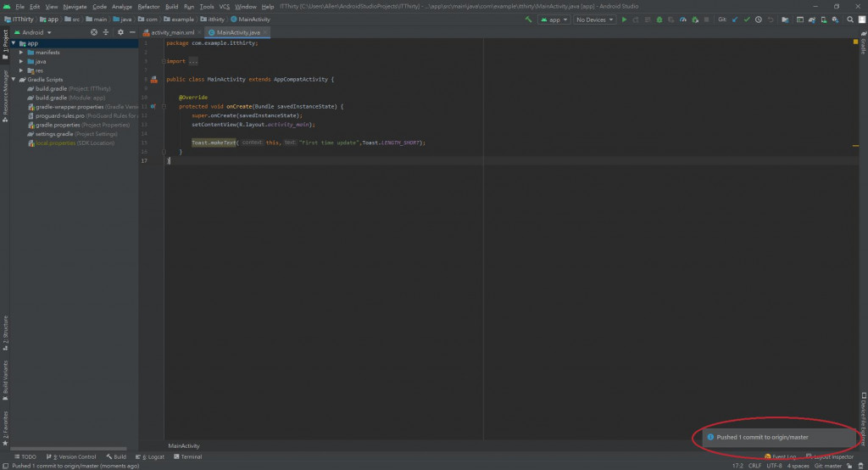868x470 pixels.
Task: Collapse the app module tree node
Action: tap(14, 43)
